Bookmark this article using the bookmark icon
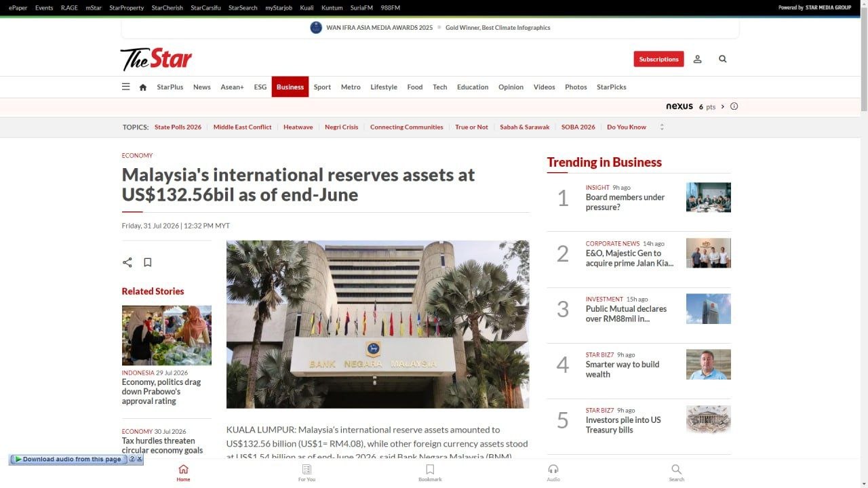Screen dimensions: 868x488 (147, 262)
